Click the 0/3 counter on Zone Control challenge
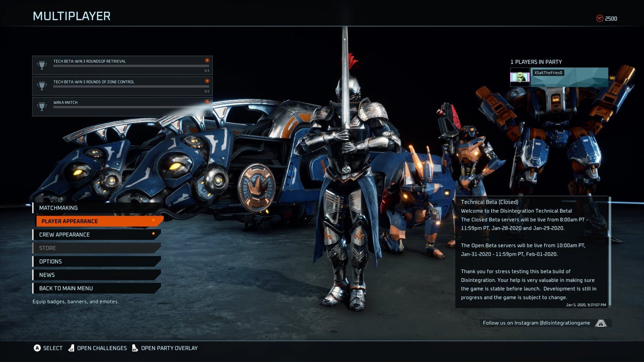This screenshot has width=644, height=362. click(x=207, y=91)
